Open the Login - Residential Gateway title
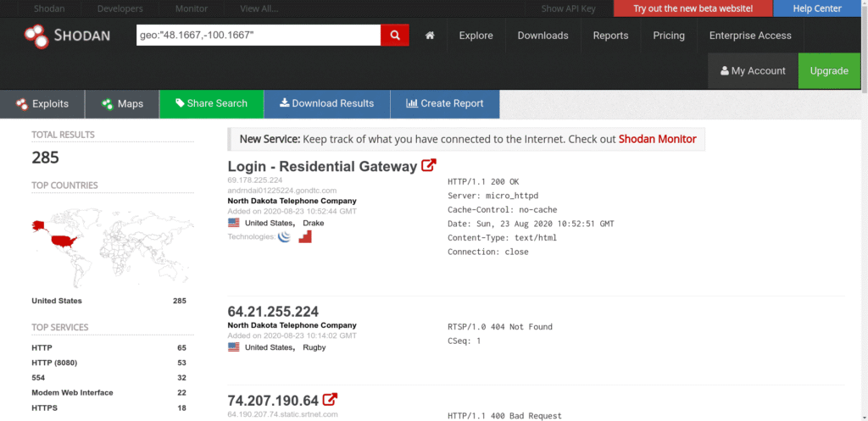This screenshot has height=421, width=868. click(x=322, y=166)
